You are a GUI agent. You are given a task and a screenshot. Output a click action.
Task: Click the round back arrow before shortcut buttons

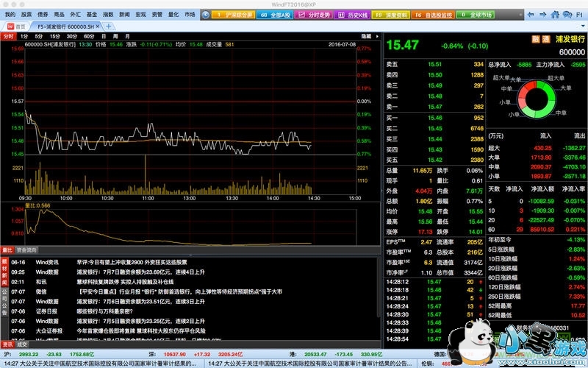click(205, 15)
